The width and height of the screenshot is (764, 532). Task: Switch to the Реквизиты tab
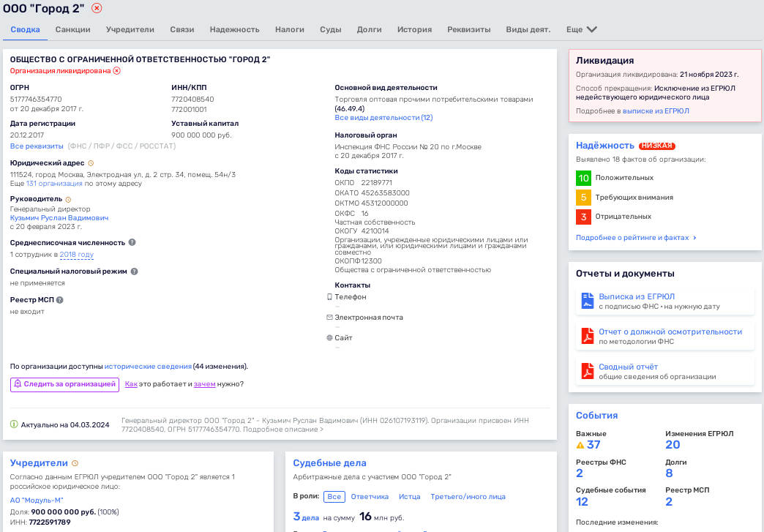click(469, 29)
